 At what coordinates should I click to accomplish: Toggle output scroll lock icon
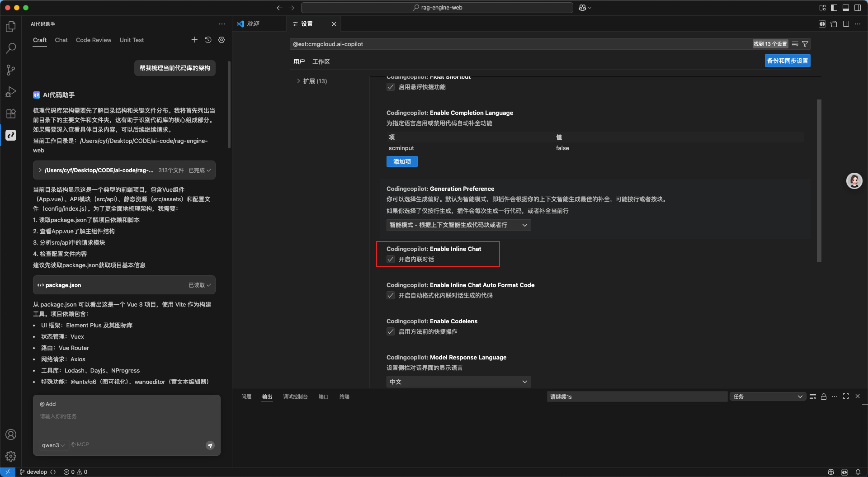[824, 397]
